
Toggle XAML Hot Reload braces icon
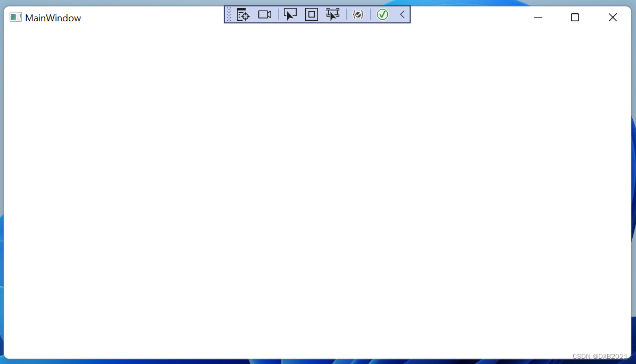(358, 14)
